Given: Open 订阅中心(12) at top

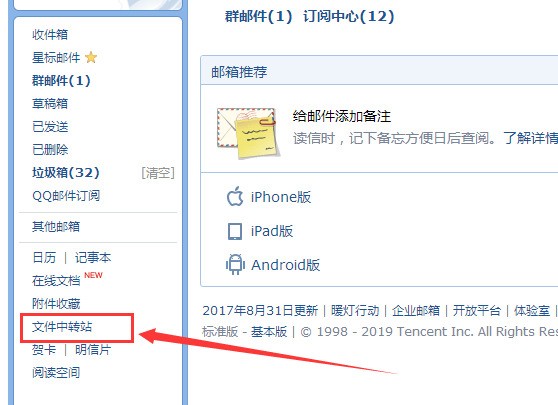Looking at the screenshot, I should (x=349, y=16).
